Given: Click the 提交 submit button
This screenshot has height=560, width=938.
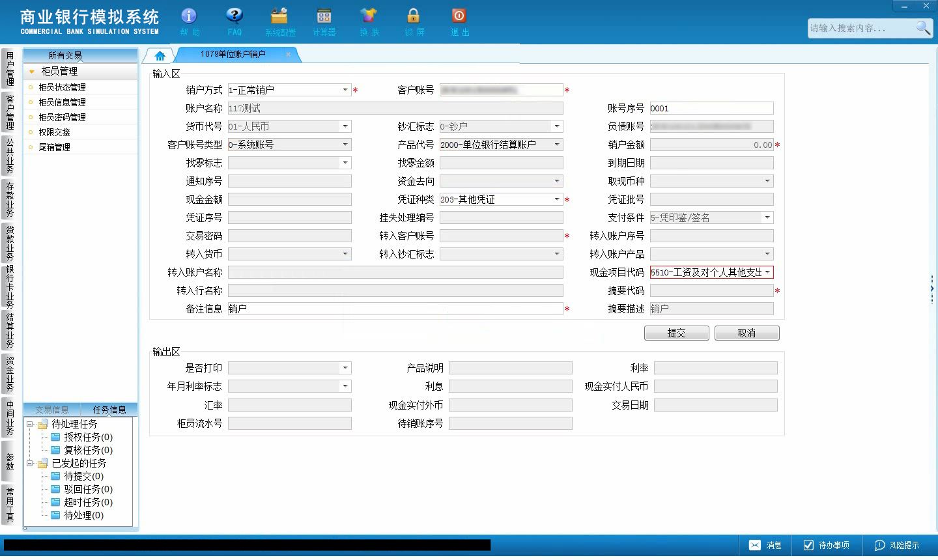Looking at the screenshot, I should coord(676,333).
